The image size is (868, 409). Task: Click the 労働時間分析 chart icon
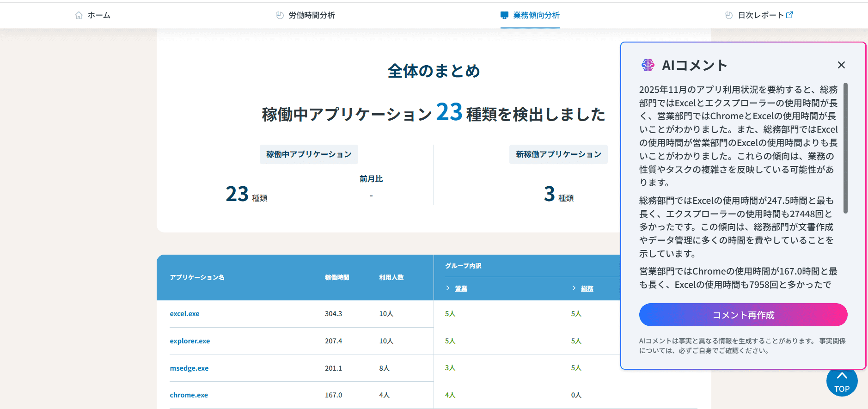(280, 15)
